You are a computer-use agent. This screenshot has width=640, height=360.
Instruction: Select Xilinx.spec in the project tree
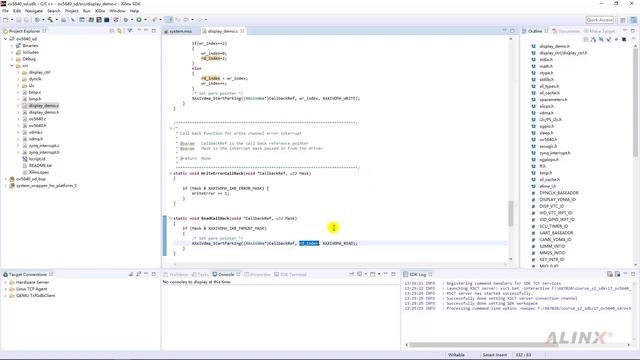pyautogui.click(x=39, y=172)
